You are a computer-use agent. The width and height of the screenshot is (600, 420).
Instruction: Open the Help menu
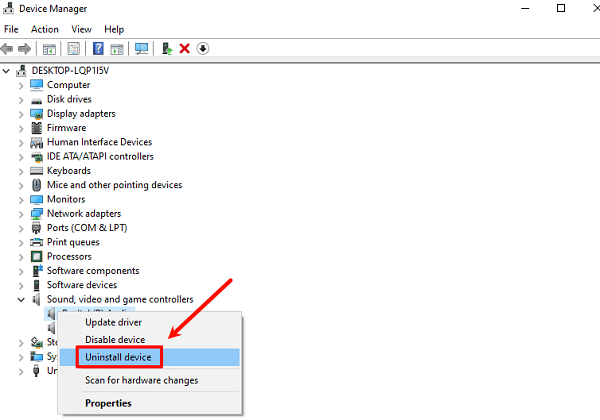point(114,29)
